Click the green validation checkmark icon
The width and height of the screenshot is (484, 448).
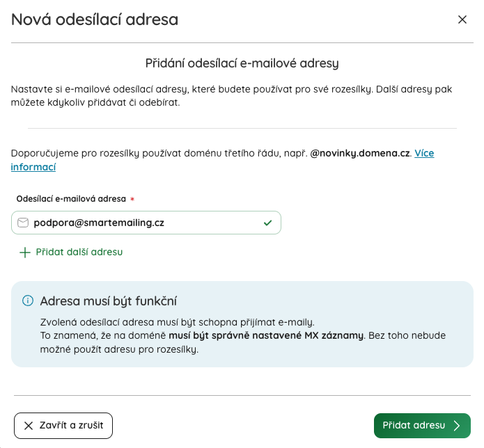tap(267, 223)
